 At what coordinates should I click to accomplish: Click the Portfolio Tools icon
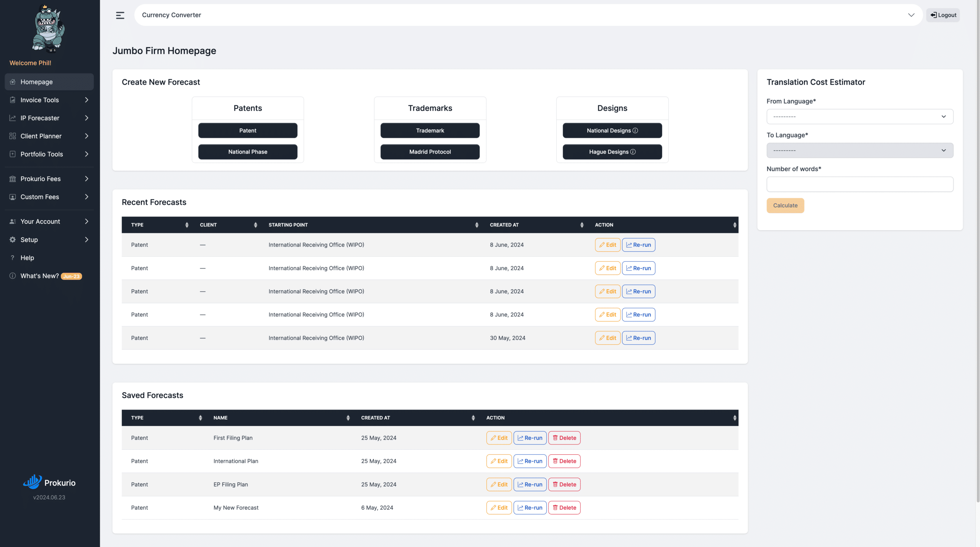point(13,154)
